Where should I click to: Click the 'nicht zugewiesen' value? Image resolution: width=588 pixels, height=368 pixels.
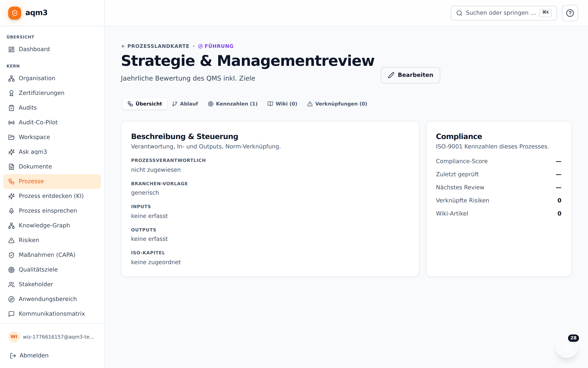point(156,170)
